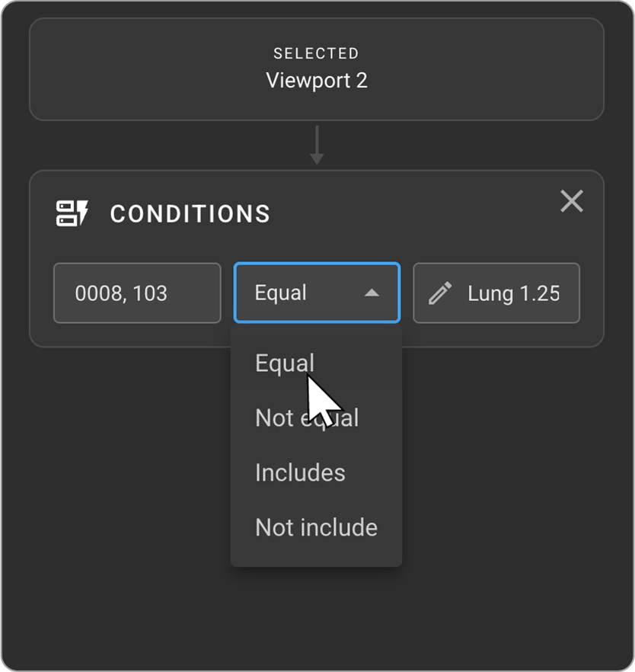Screen dimensions: 635x672
Task: Edit the "Lung 1.25" value field
Action: click(x=496, y=293)
